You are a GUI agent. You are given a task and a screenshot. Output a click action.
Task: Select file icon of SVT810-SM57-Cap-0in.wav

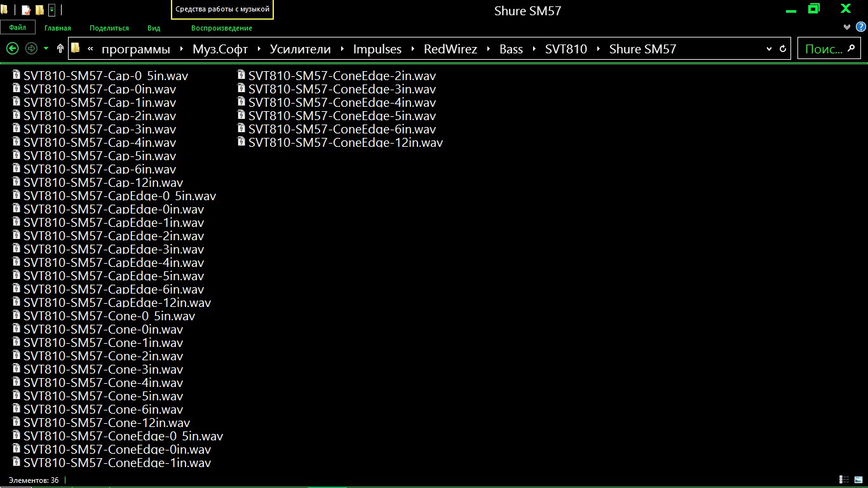(17, 88)
